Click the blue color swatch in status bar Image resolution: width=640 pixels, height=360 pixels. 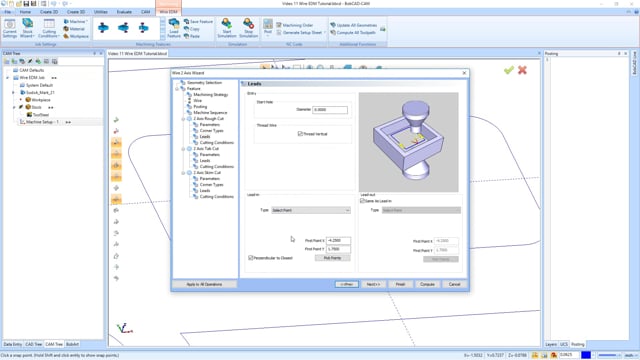coord(586,356)
